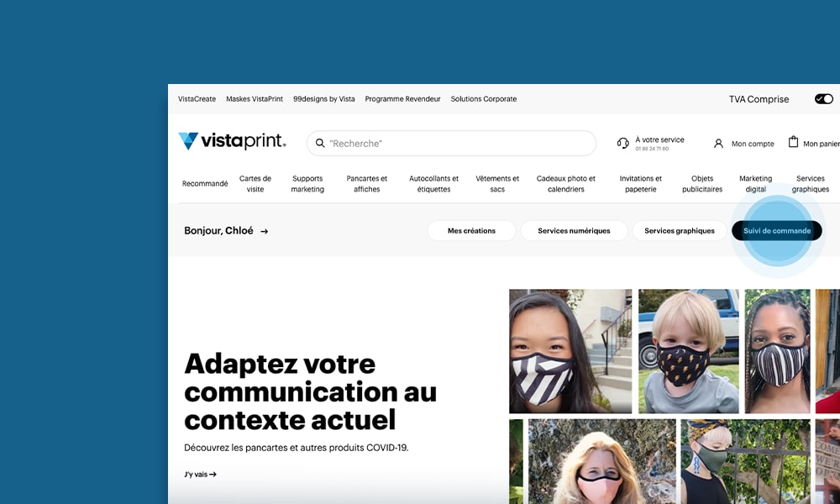840x504 pixels.
Task: Open Objets publicitaires menu
Action: click(x=701, y=184)
